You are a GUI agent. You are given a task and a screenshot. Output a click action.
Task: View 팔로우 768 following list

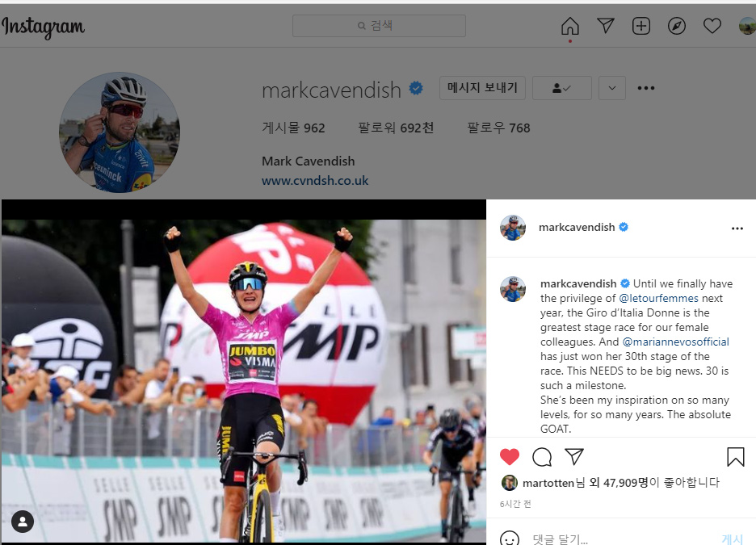coord(498,128)
